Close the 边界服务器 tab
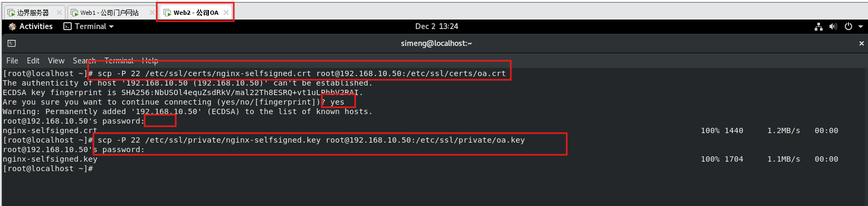The width and height of the screenshot is (868, 206). tap(59, 12)
